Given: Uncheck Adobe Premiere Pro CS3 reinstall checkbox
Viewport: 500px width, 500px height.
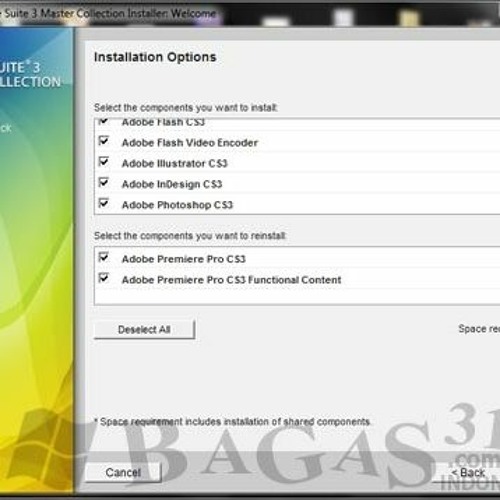Looking at the screenshot, I should click(104, 257).
